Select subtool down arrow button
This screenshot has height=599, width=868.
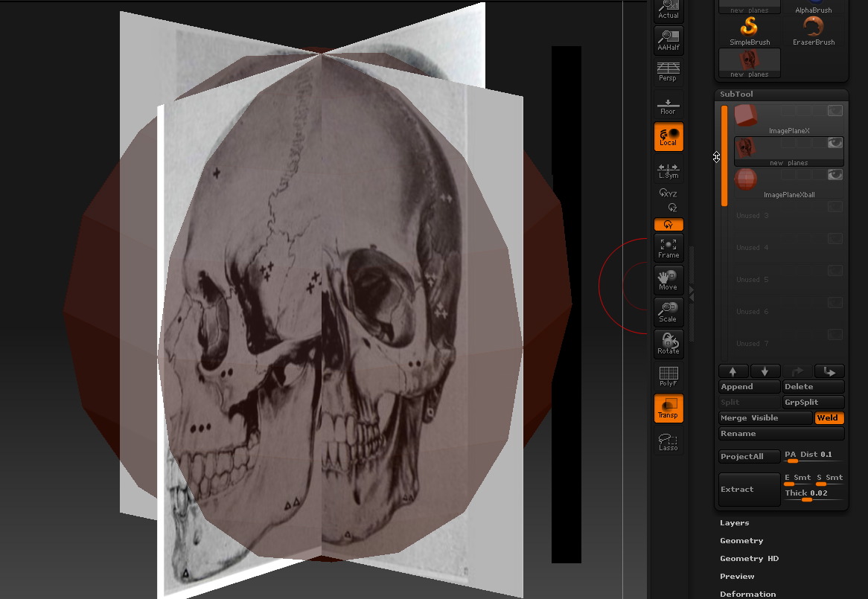coord(765,371)
